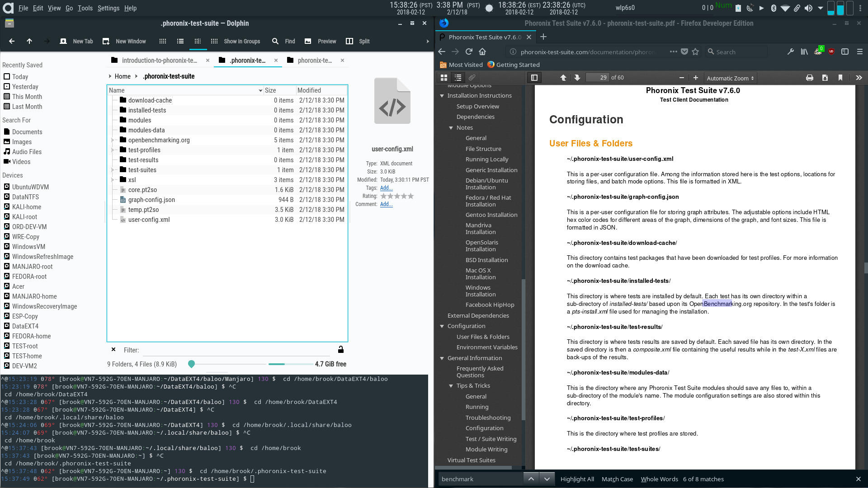The width and height of the screenshot is (868, 488).
Task: Open Getting Started bookmark
Action: pyautogui.click(x=514, y=65)
